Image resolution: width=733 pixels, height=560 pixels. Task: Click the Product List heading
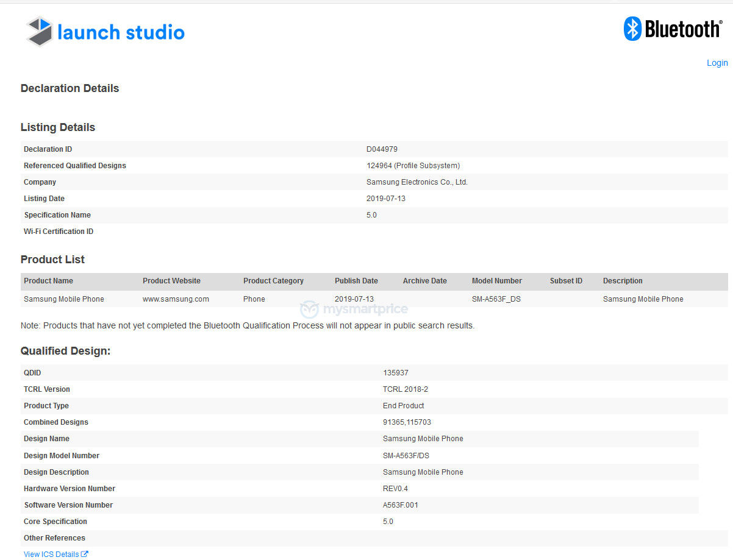tap(52, 260)
